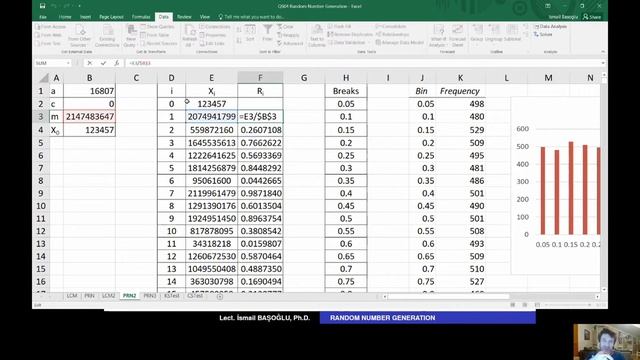Click the Solver button
Image resolution: width=640 pixels, height=360 pixels.
pyautogui.click(x=543, y=35)
